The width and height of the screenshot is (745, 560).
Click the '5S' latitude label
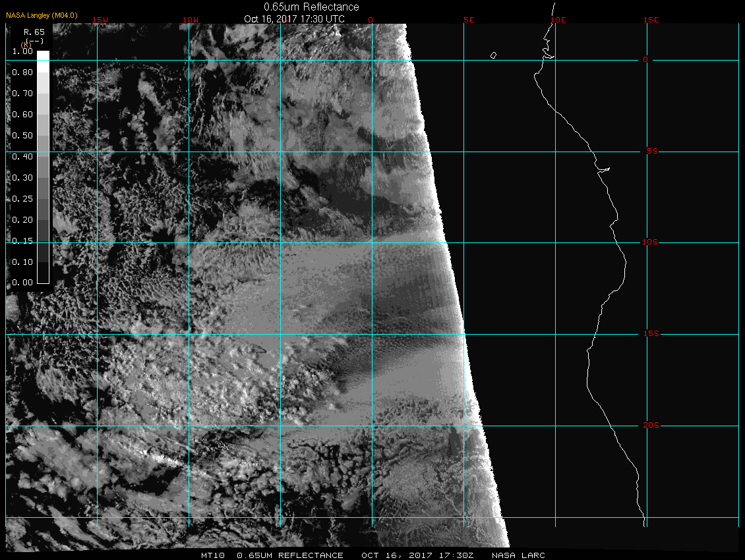point(652,151)
